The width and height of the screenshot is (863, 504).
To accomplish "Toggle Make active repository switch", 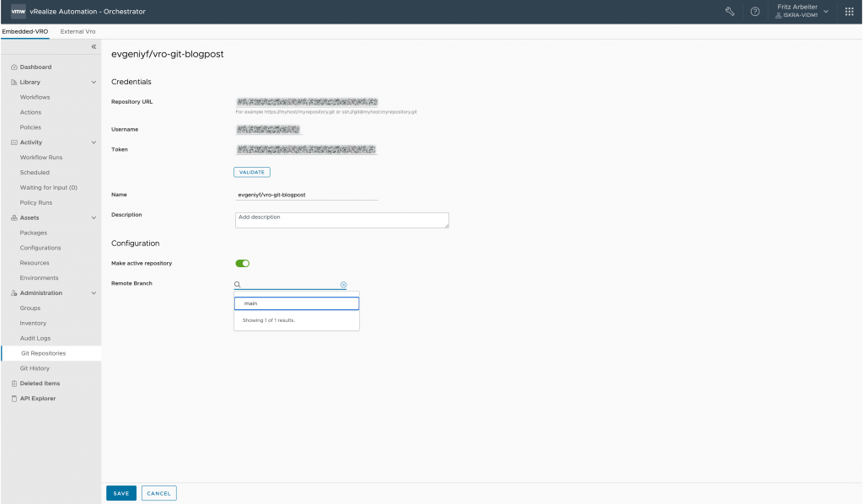I will pos(242,264).
